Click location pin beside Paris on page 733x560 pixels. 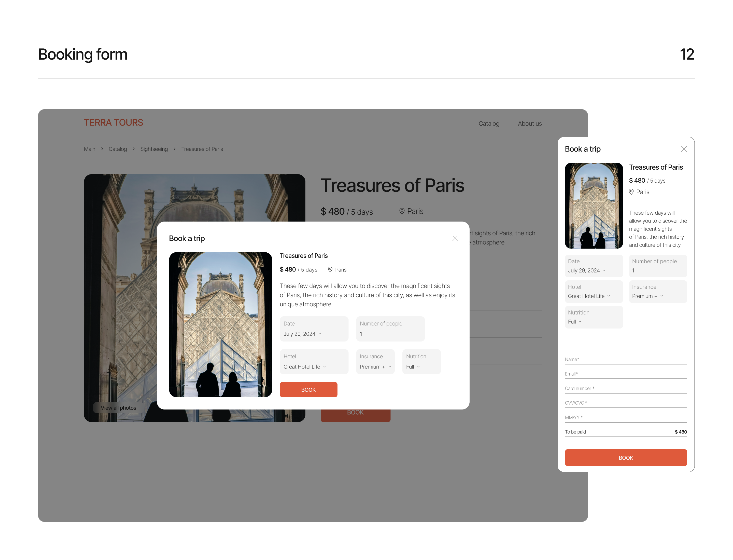pos(402,211)
